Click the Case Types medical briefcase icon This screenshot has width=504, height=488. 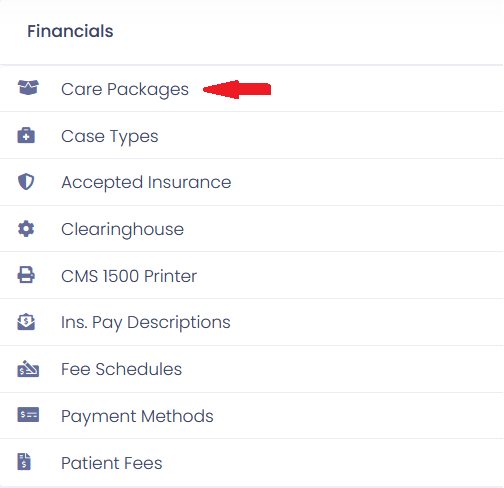coord(26,135)
